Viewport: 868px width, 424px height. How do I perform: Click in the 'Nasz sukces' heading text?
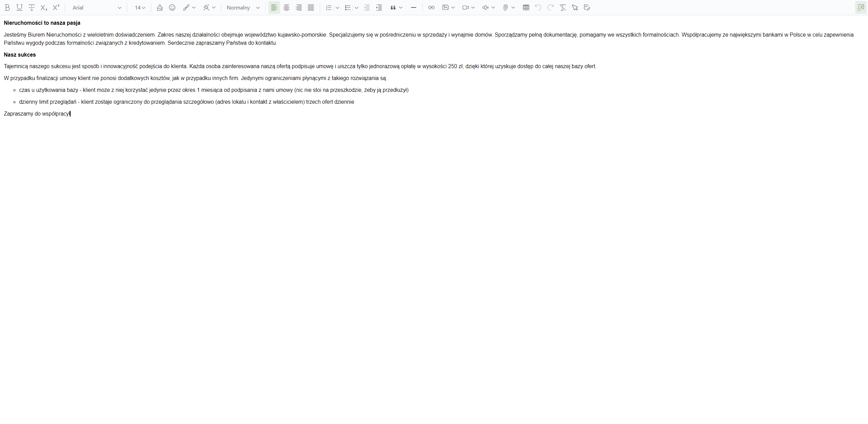click(x=20, y=55)
